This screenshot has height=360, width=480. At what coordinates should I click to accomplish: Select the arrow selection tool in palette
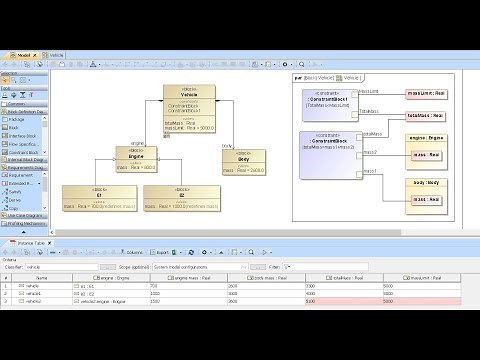[5, 80]
